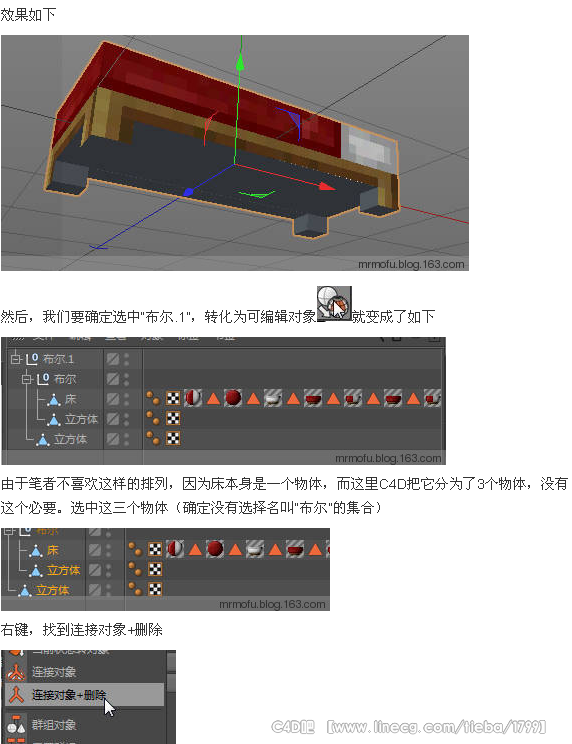The width and height of the screenshot is (572, 744).
Task: Select orange bottom 立方体 in second panel
Action: [52, 590]
